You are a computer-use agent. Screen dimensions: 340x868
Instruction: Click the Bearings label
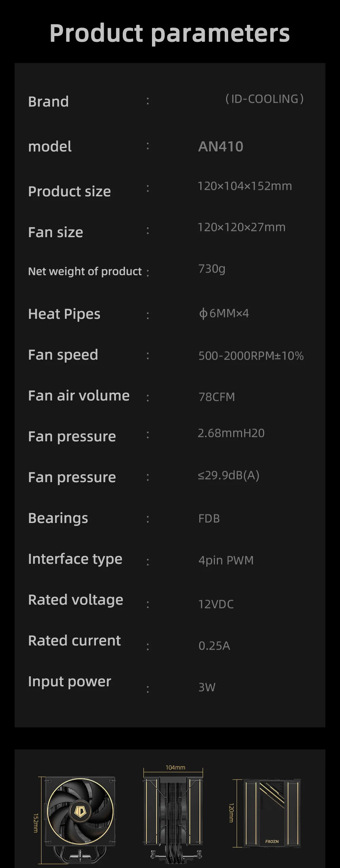click(58, 518)
